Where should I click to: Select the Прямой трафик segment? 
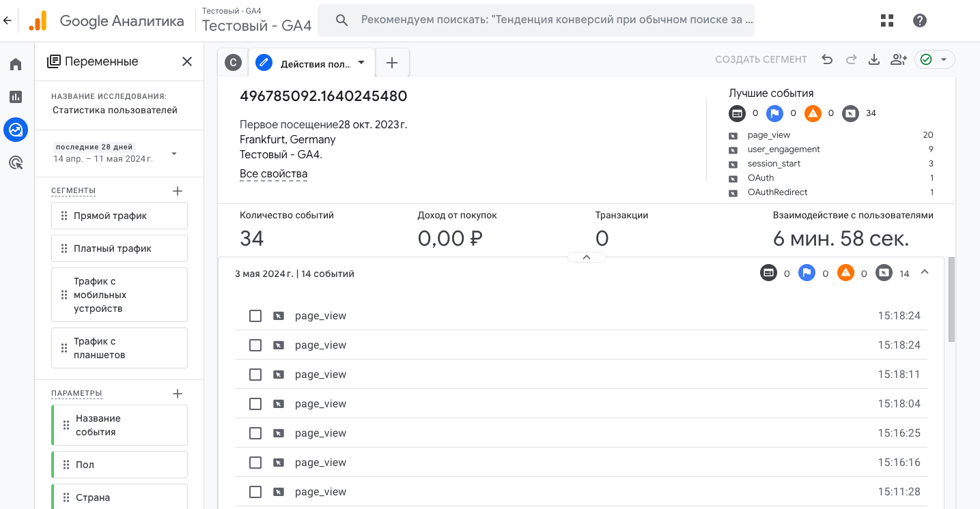click(120, 216)
